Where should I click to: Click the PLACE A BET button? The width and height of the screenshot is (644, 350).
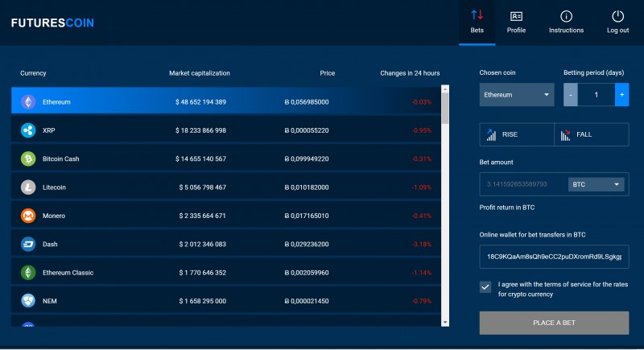pyautogui.click(x=554, y=323)
